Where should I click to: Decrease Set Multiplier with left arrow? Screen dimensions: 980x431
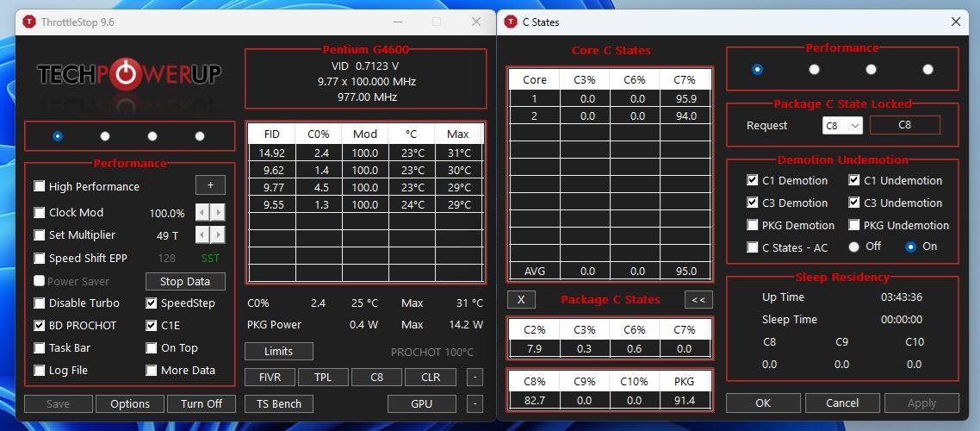[x=202, y=235]
